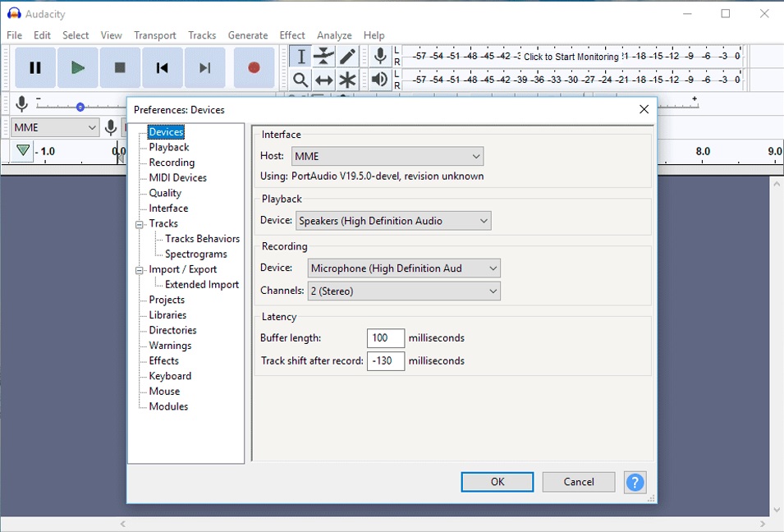
Task: Click the Buffer length input field
Action: pos(385,338)
